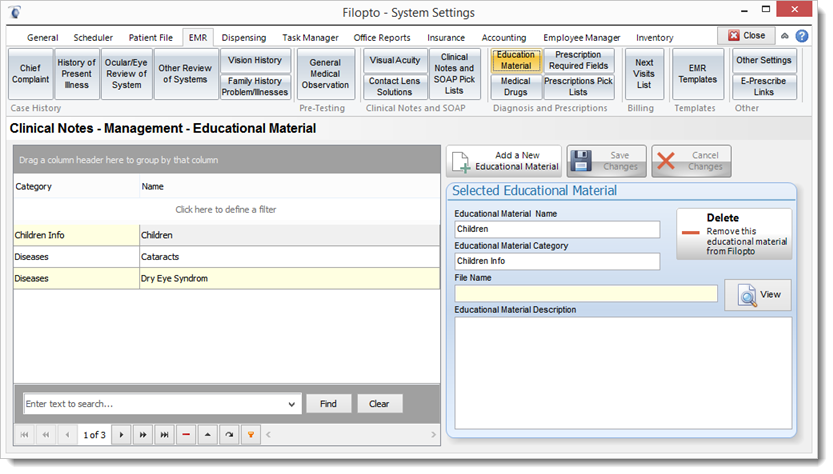Open the Task Manager tab
The width and height of the screenshot is (833, 474).
pos(310,38)
